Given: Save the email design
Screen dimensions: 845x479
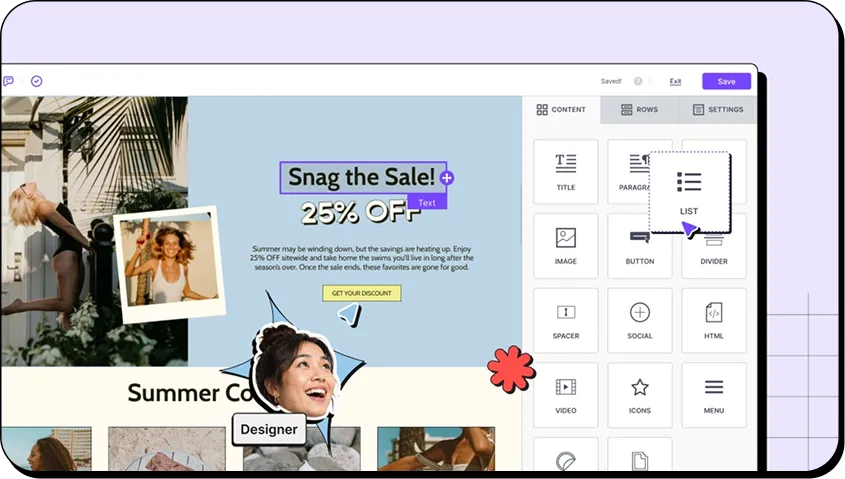Looking at the screenshot, I should click(726, 81).
